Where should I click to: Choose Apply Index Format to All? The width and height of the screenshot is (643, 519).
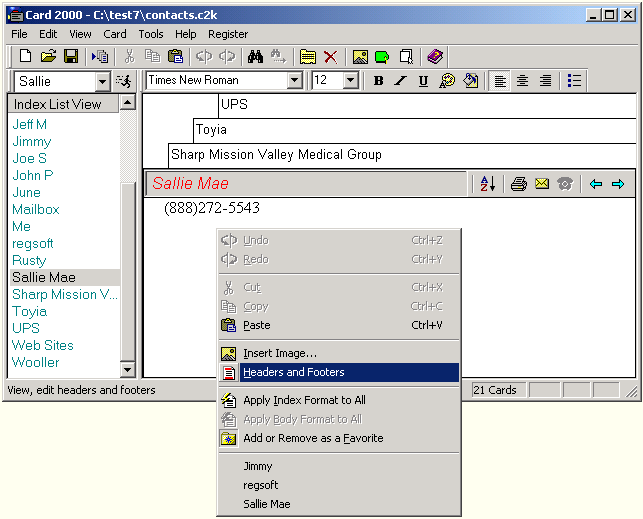point(339,400)
